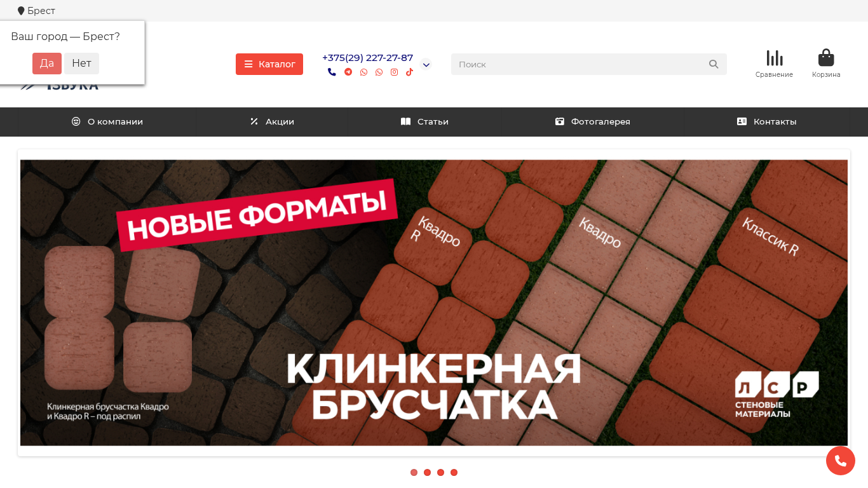This screenshot has height=488, width=868.
Task: Click the search magnifier icon
Action: 714,64
